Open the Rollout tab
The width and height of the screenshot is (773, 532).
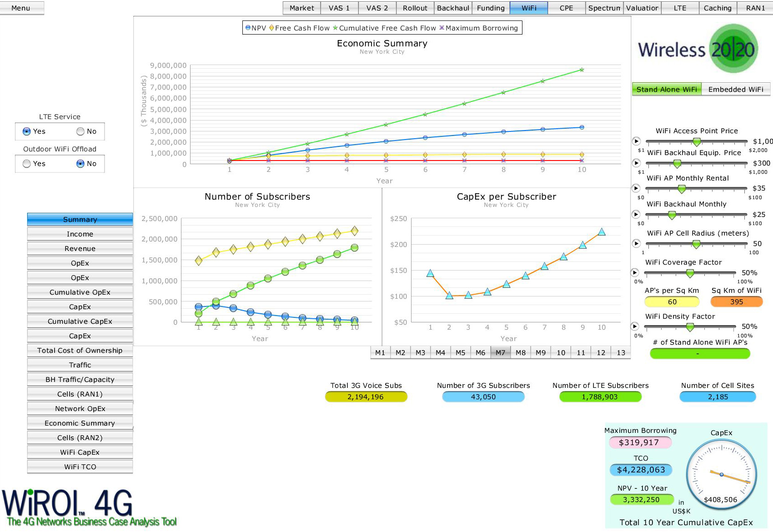pyautogui.click(x=415, y=8)
